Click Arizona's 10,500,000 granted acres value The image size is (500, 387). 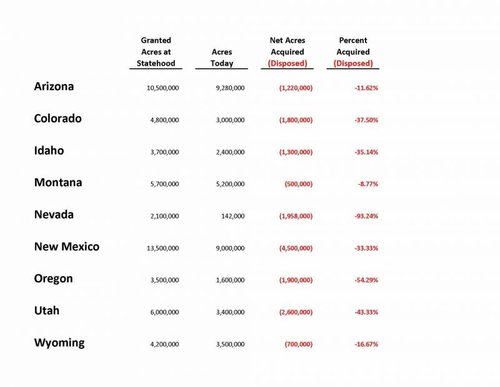click(163, 88)
